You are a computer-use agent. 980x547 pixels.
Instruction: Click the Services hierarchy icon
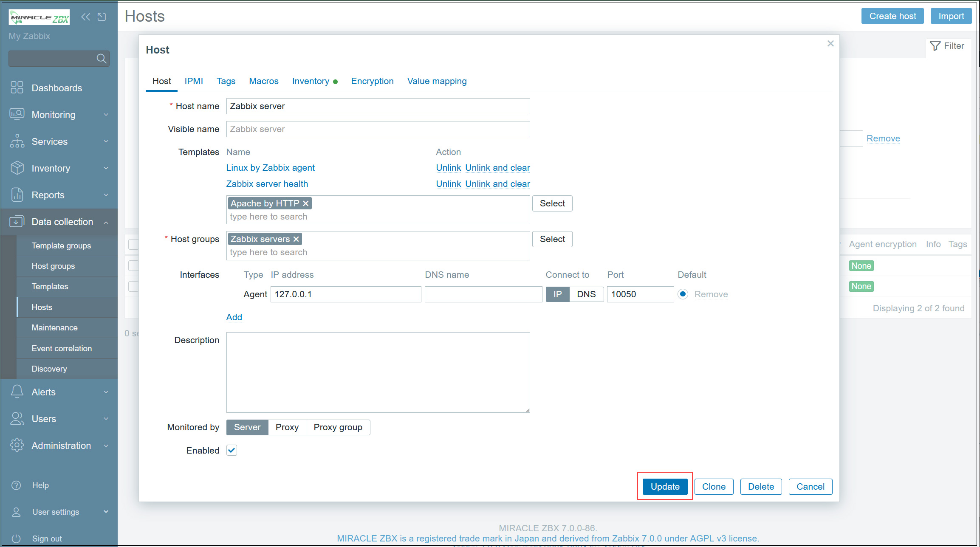[x=17, y=141]
